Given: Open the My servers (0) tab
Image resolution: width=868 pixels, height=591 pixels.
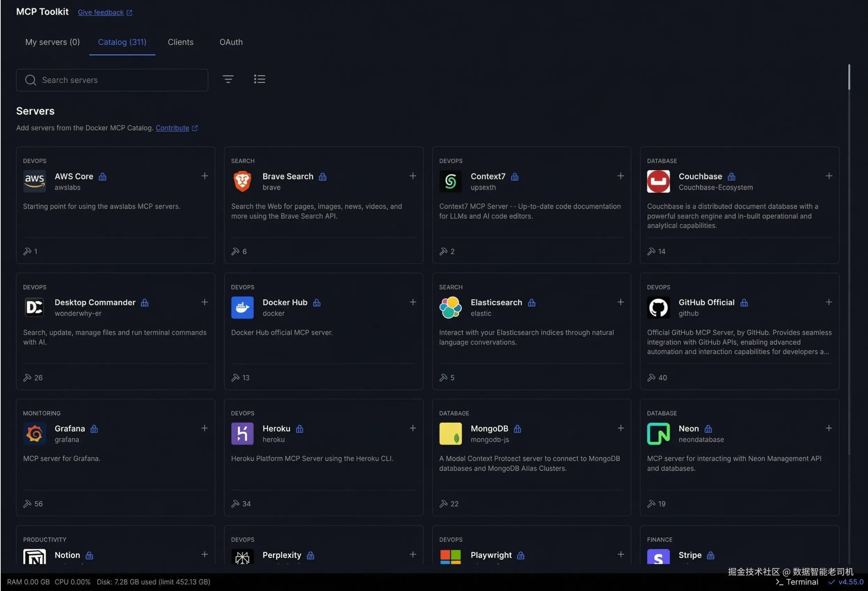Looking at the screenshot, I should (53, 42).
